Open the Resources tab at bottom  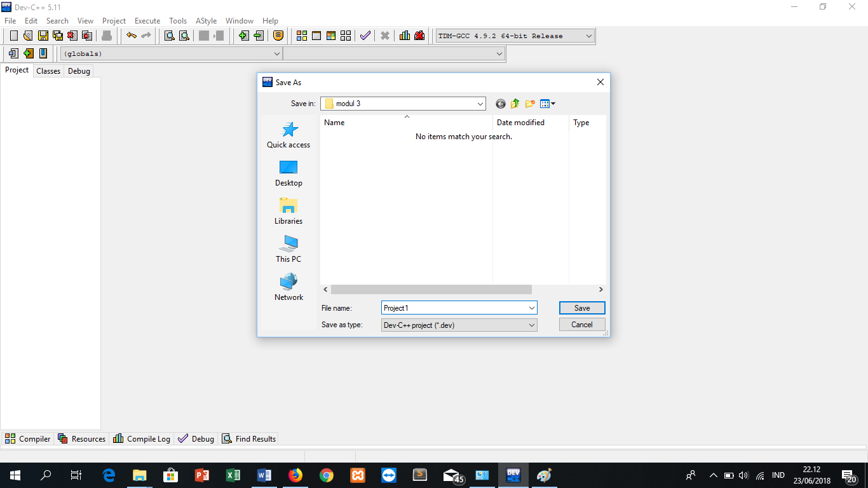[82, 438]
